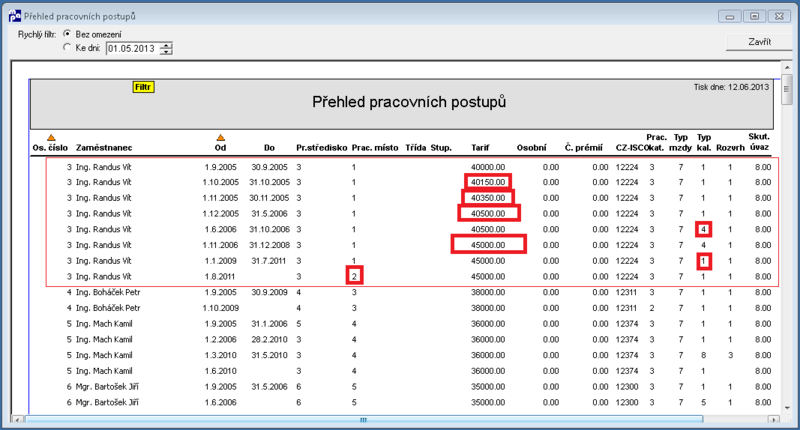
Task: Click tariff 45000.00 in row starting 1.11.2006
Action: click(x=488, y=245)
